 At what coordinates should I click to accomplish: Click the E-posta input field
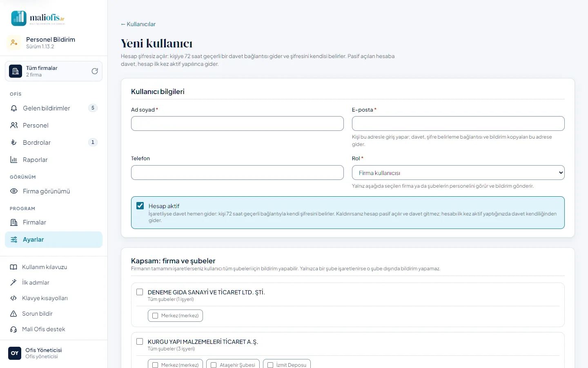[x=458, y=123]
